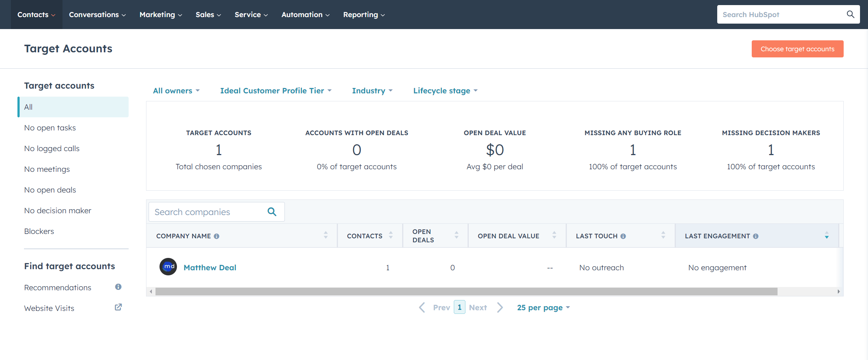Open the Matthew Deal company record

210,267
